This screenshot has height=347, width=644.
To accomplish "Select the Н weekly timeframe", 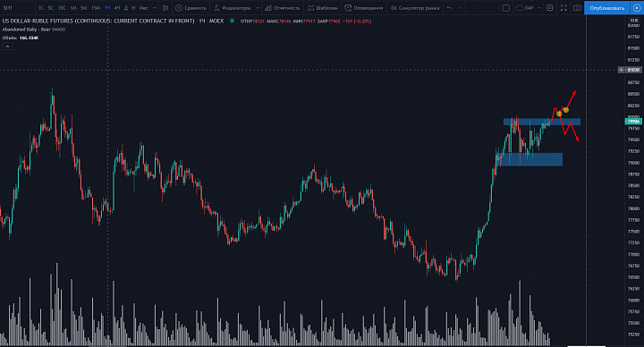I will [x=133, y=8].
